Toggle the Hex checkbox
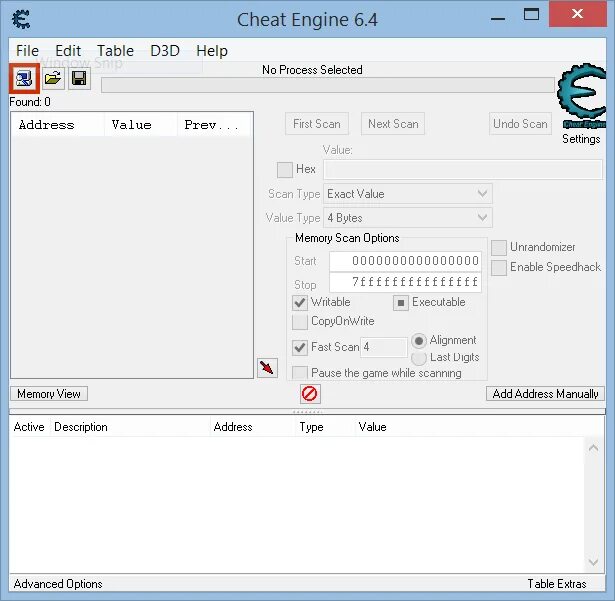The image size is (615, 601). 285,170
